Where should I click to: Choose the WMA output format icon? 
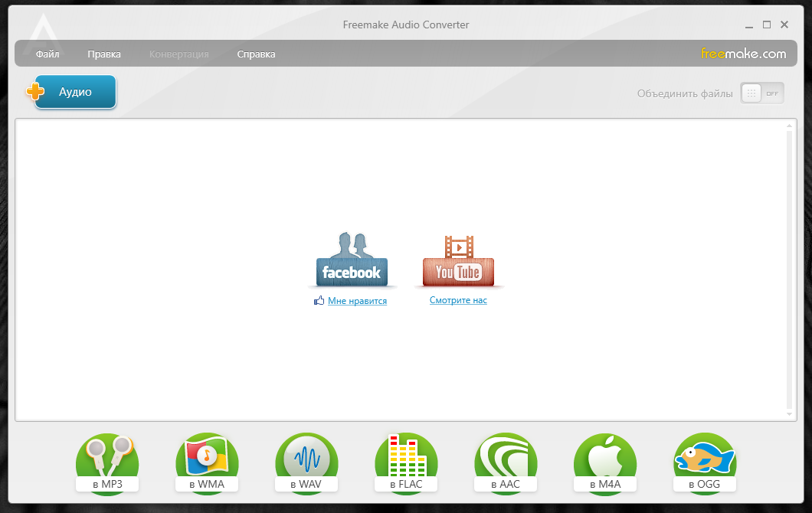click(x=207, y=464)
